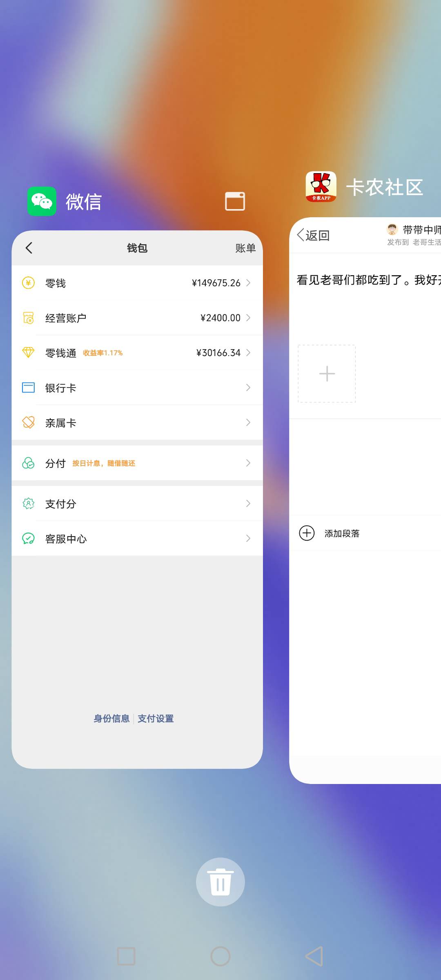Tap 分付 row label
The width and height of the screenshot is (441, 980).
pyautogui.click(x=56, y=463)
